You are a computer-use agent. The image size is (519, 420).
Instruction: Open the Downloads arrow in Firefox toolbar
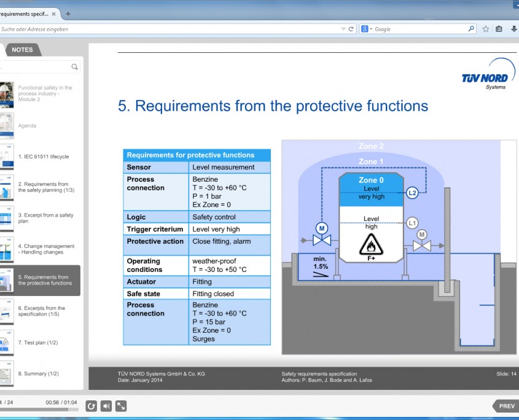(513, 28)
